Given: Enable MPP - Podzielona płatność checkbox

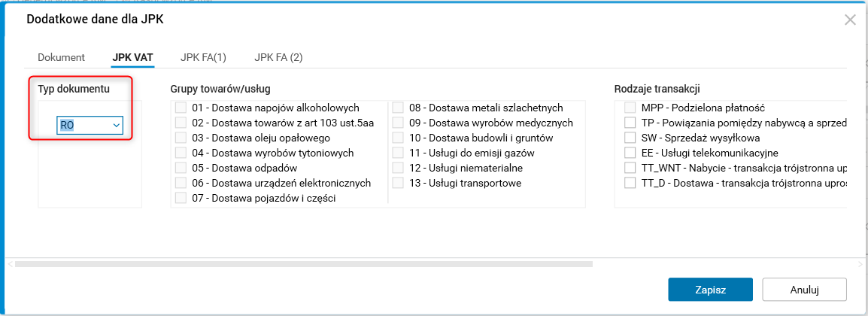Looking at the screenshot, I should [630, 108].
